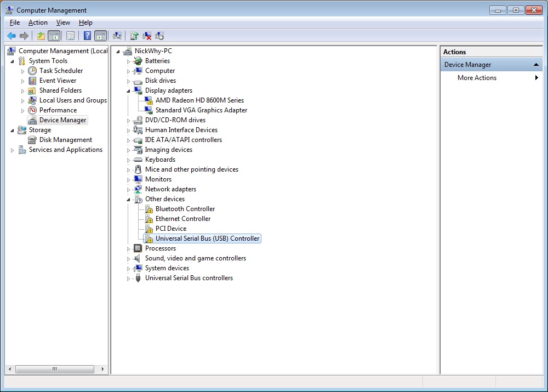548x392 pixels.
Task: Click Update Driver Software toolbar icon
Action: coord(134,36)
